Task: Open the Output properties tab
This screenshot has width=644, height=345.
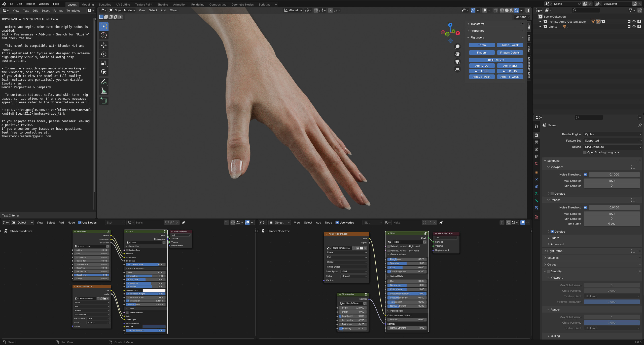Action: (x=536, y=142)
